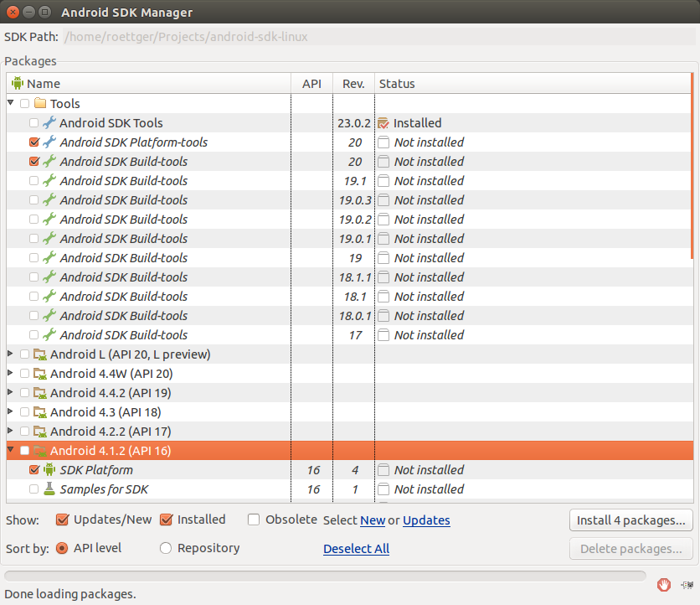
Task: Click the Android L package folder icon
Action: [x=40, y=354]
